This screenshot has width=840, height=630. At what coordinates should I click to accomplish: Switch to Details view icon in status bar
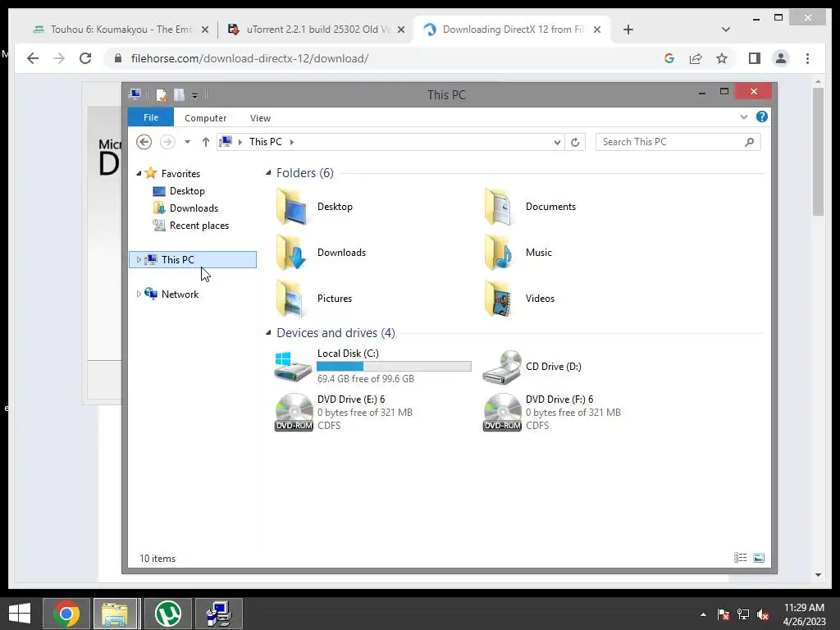click(741, 558)
